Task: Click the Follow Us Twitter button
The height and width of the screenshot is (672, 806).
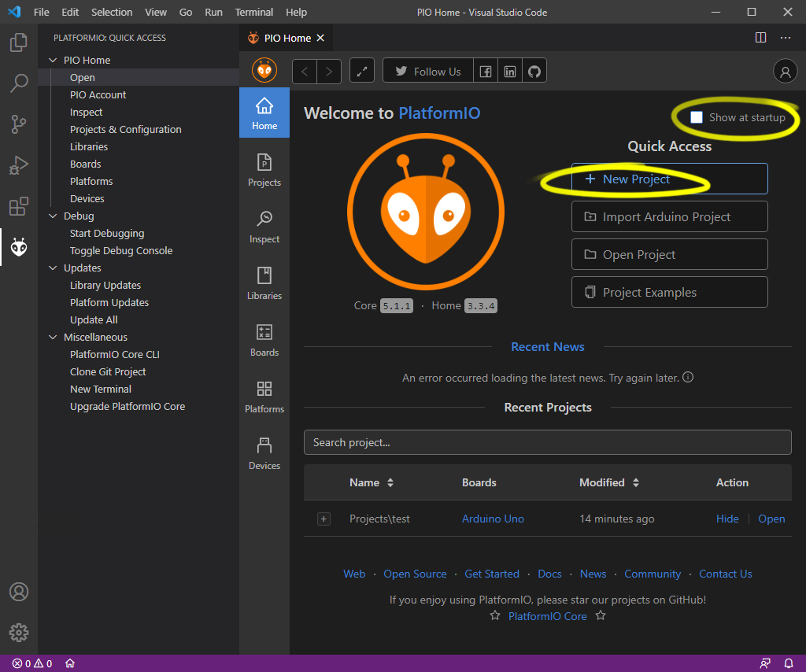Action: pyautogui.click(x=428, y=72)
